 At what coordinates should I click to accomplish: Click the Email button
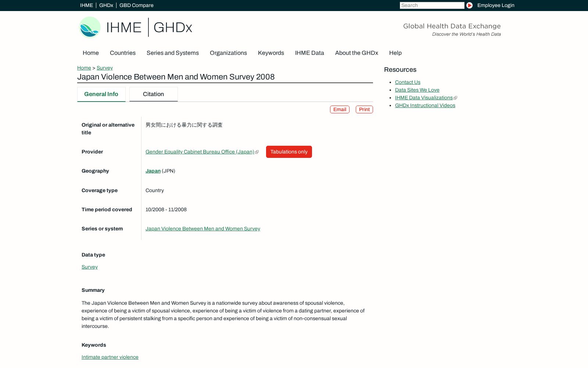tap(340, 110)
